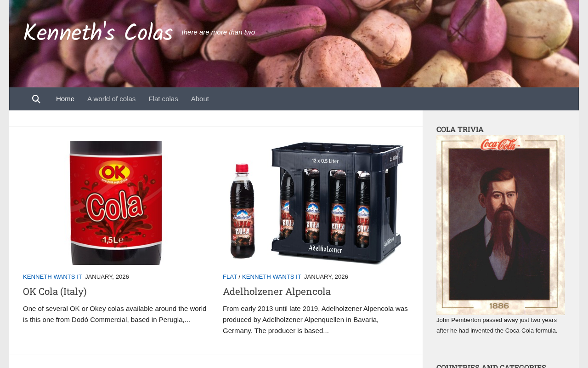Open the Adelholzener Alpencola post title
Screen dimensions: 588x368
(x=277, y=291)
